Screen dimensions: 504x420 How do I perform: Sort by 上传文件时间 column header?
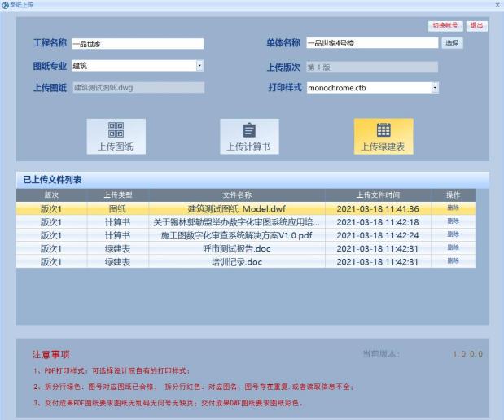[x=378, y=195]
